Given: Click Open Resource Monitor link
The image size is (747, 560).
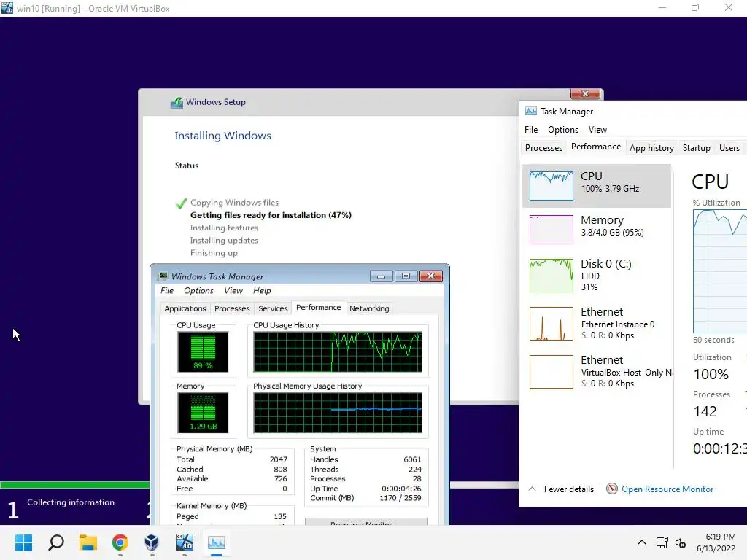Looking at the screenshot, I should [x=667, y=489].
